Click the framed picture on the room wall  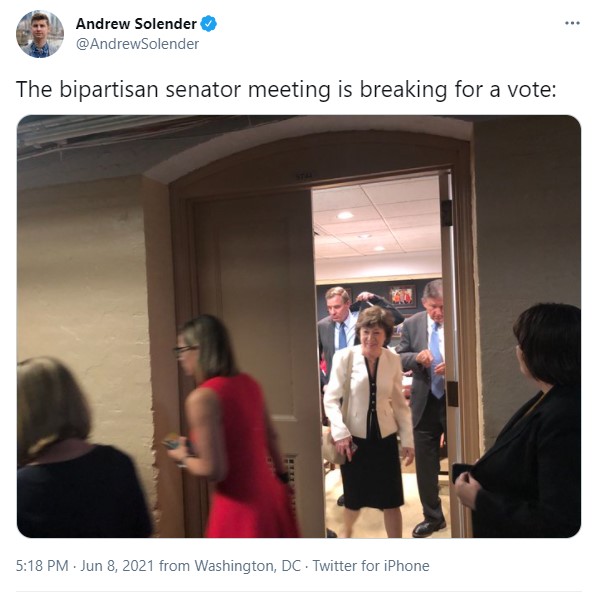[402, 296]
